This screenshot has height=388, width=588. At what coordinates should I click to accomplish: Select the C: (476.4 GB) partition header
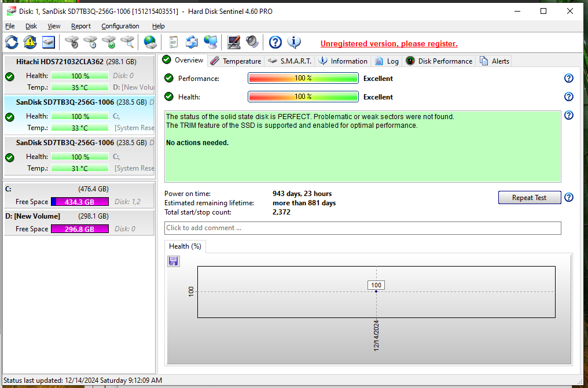[57, 189]
